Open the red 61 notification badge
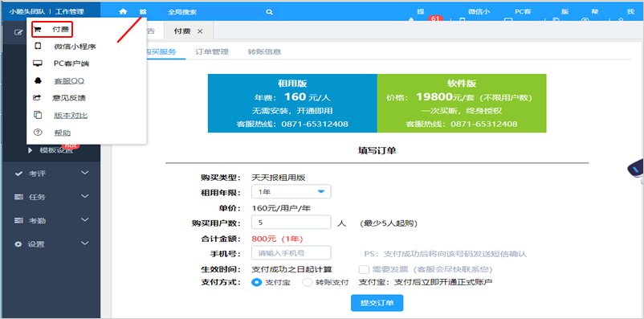This screenshot has height=319, width=644. click(x=434, y=18)
